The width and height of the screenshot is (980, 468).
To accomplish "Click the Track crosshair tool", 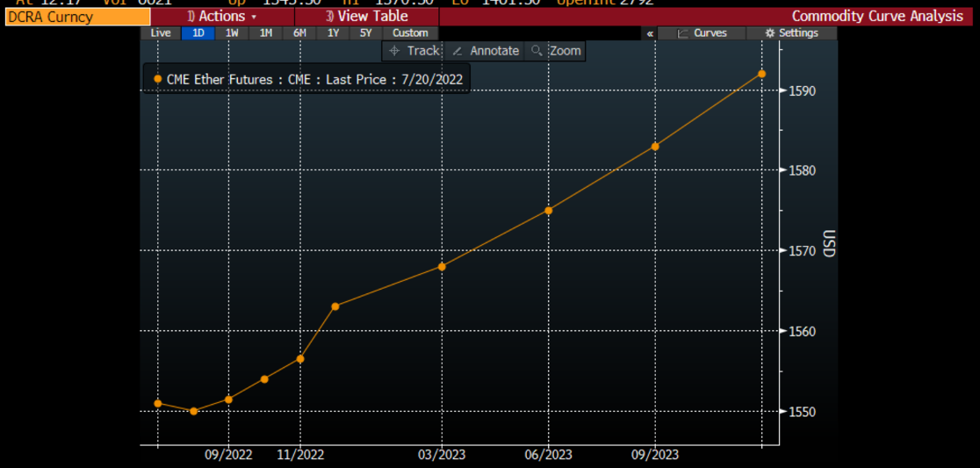I will (414, 51).
